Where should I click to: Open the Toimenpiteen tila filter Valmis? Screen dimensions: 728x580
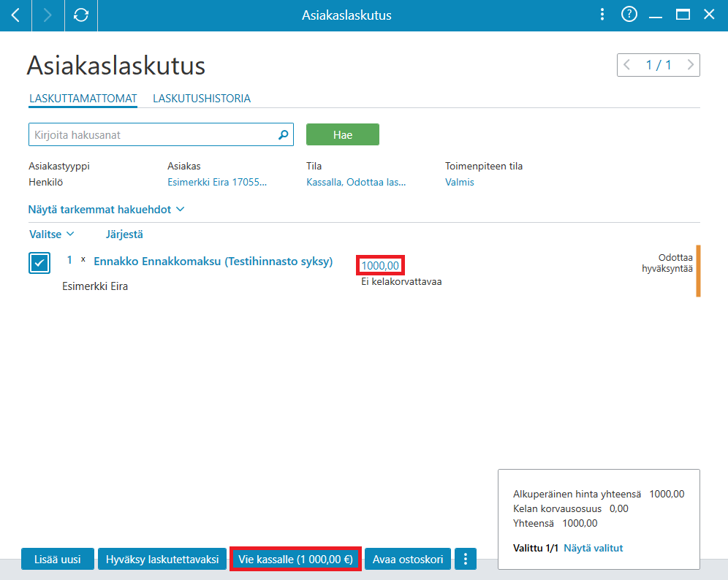coord(460,182)
